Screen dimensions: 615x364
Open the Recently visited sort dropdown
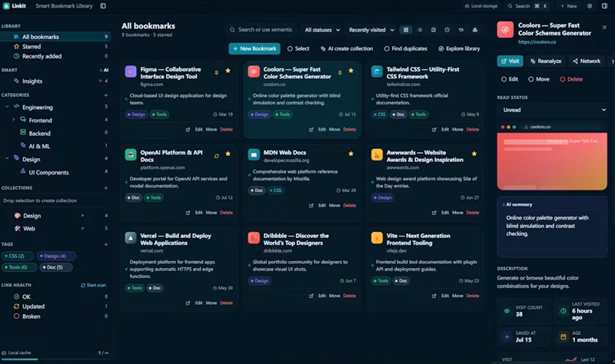pyautogui.click(x=371, y=30)
